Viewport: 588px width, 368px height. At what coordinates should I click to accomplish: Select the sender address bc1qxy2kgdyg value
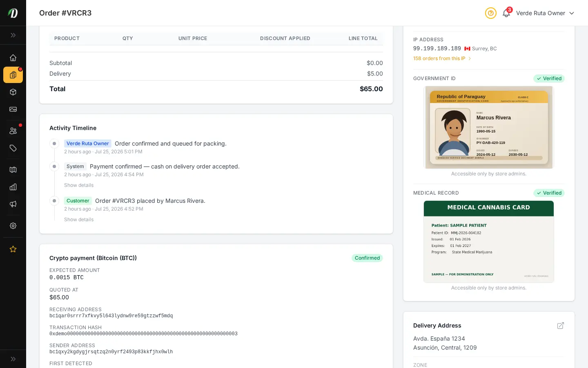click(111, 352)
